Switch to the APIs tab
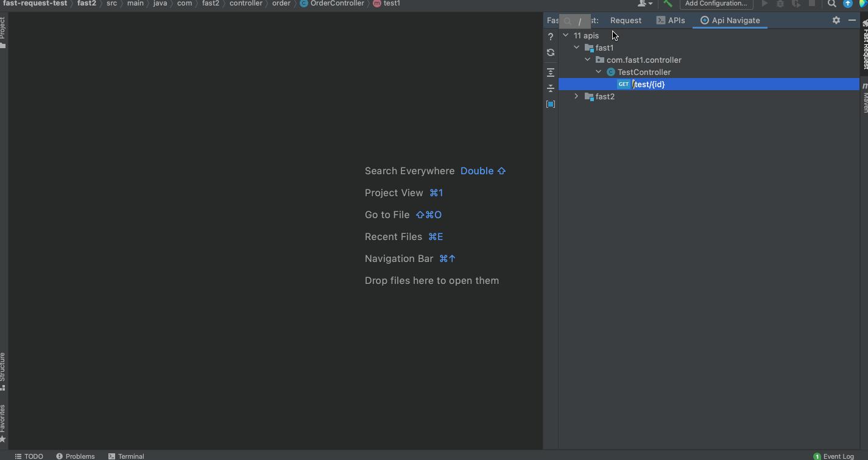Image resolution: width=868 pixels, height=460 pixels. (670, 20)
